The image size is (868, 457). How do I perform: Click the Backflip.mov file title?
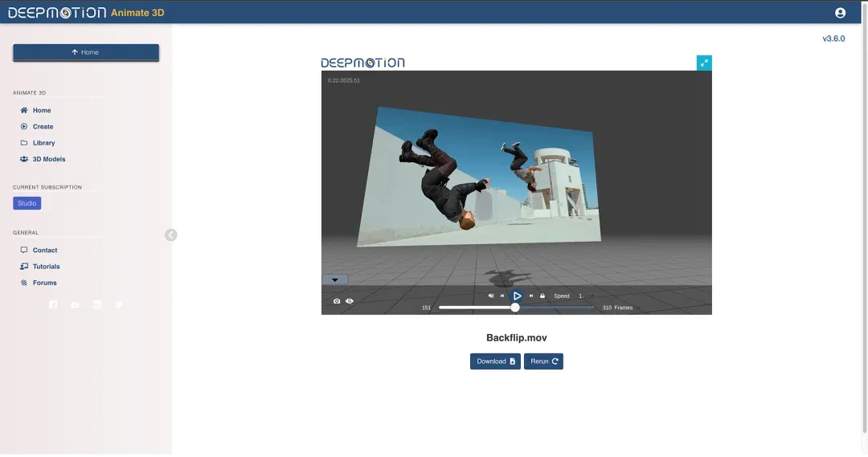[517, 337]
